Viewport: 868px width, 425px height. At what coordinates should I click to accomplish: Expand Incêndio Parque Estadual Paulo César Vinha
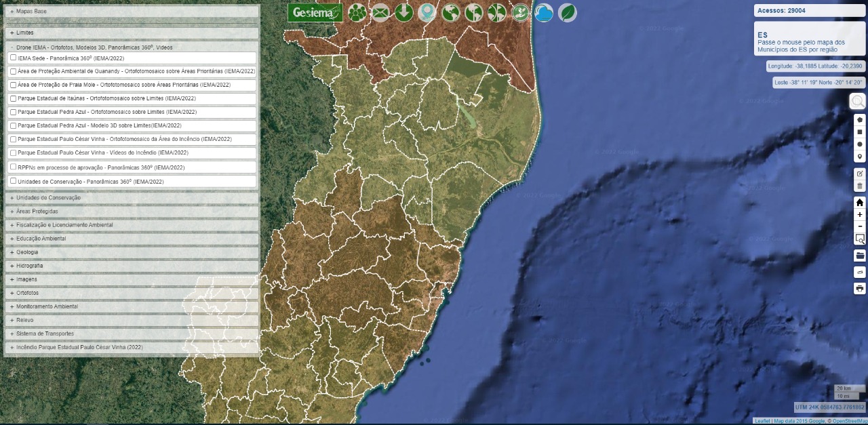point(132,347)
